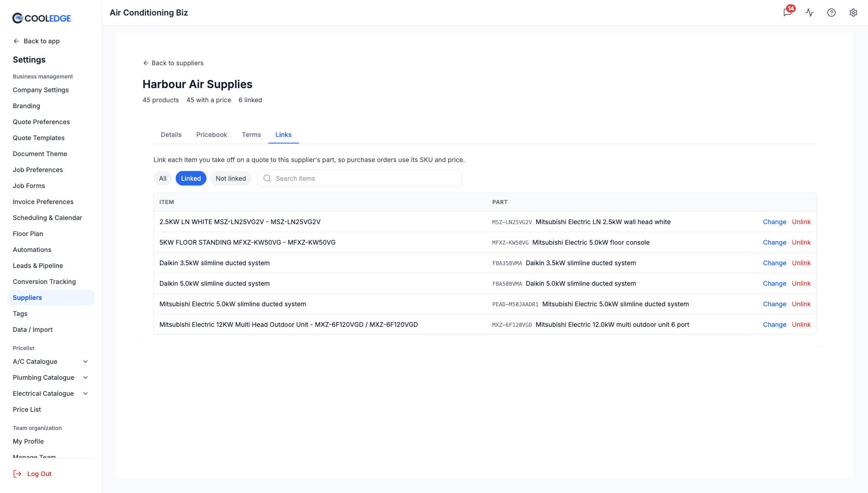Viewport: 868px width, 493px height.
Task: Switch to the Details tab
Action: click(171, 135)
